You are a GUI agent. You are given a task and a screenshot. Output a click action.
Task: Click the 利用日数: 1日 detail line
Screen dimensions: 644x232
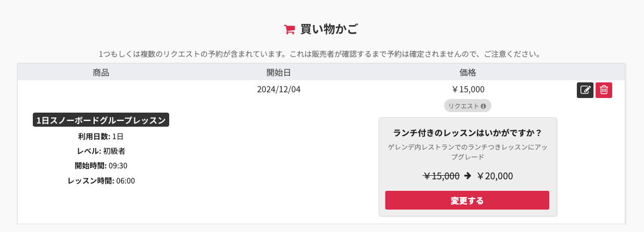point(101,137)
